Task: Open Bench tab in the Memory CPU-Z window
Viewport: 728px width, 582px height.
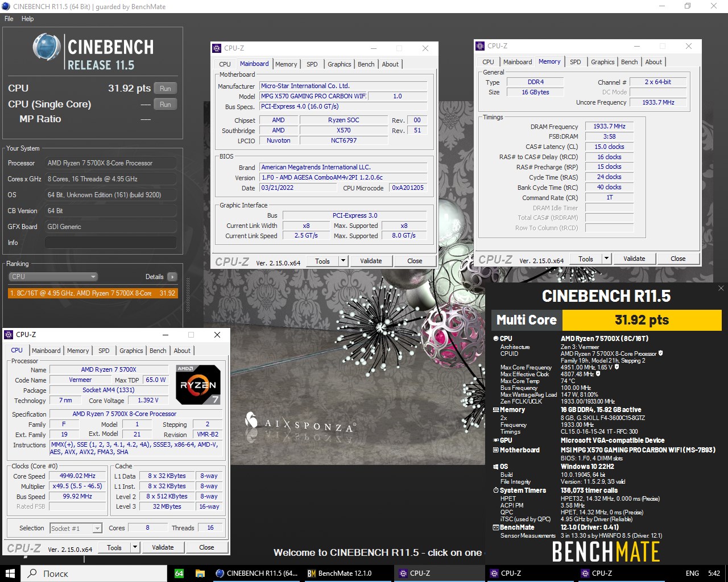Action: (x=630, y=62)
